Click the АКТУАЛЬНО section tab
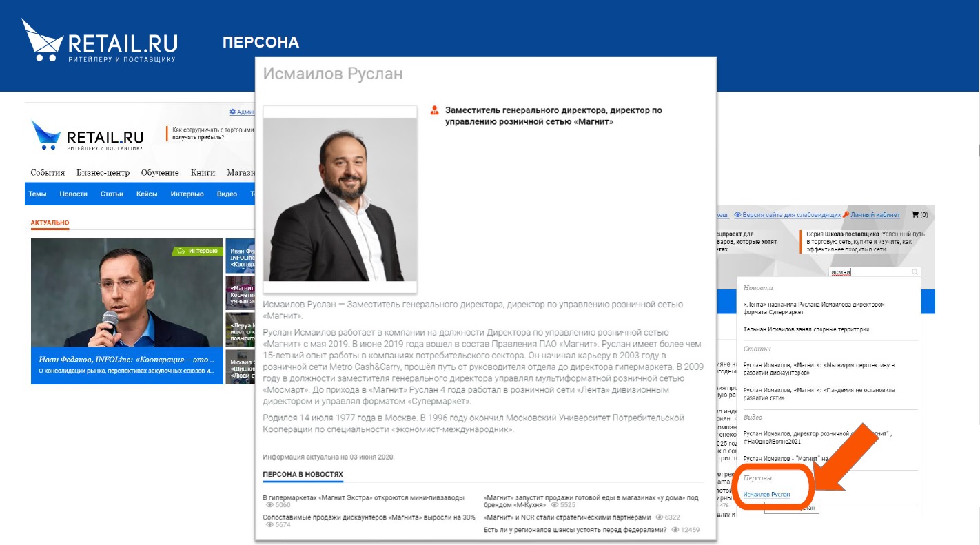The image size is (980, 545). pos(50,223)
